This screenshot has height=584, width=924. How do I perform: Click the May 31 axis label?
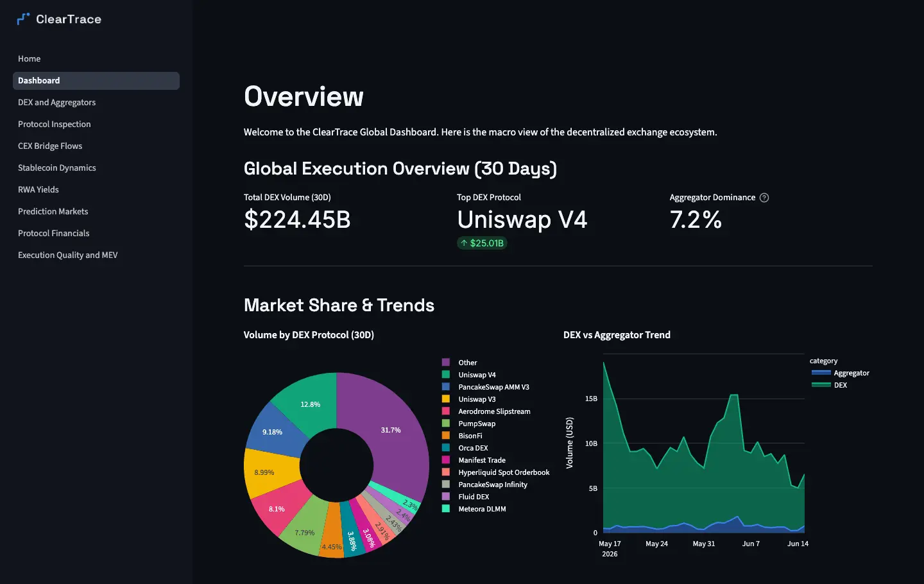tap(703, 544)
